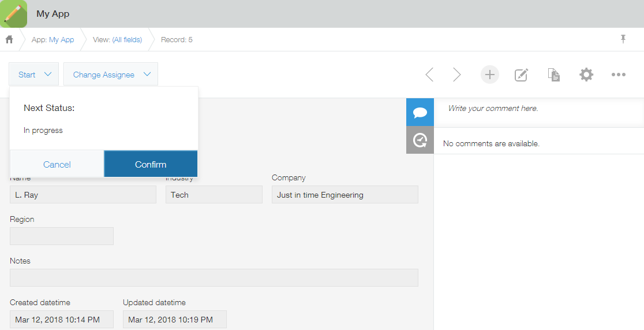Expand the Start action dropdown
The width and height of the screenshot is (644, 330).
coord(34,75)
